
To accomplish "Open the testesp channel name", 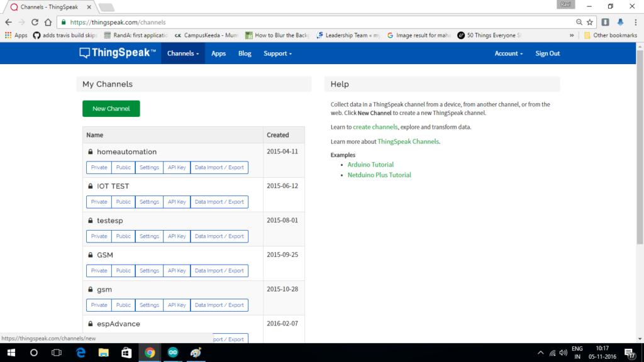I will [x=109, y=221].
